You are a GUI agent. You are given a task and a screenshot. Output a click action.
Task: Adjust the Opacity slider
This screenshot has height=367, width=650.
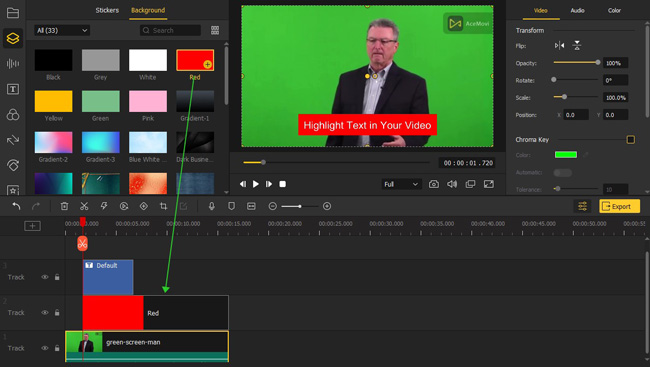click(x=577, y=63)
